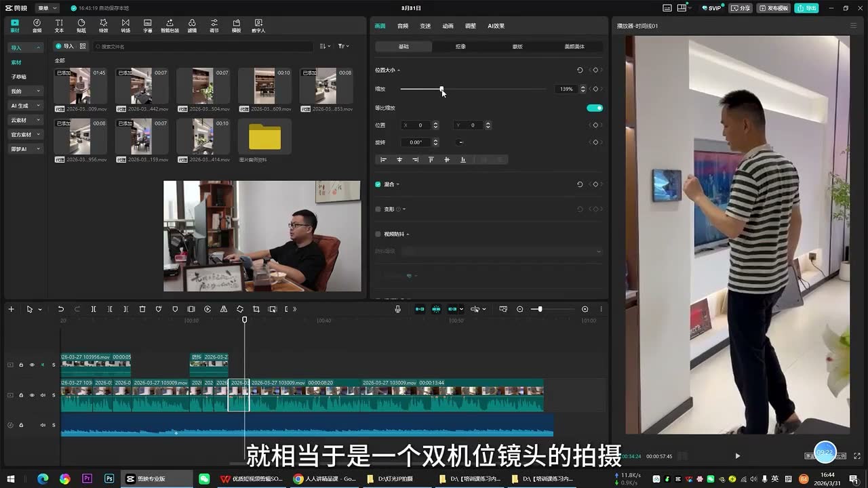868x488 pixels.
Task: Switch to the 动画 animation tab
Action: [x=448, y=26]
